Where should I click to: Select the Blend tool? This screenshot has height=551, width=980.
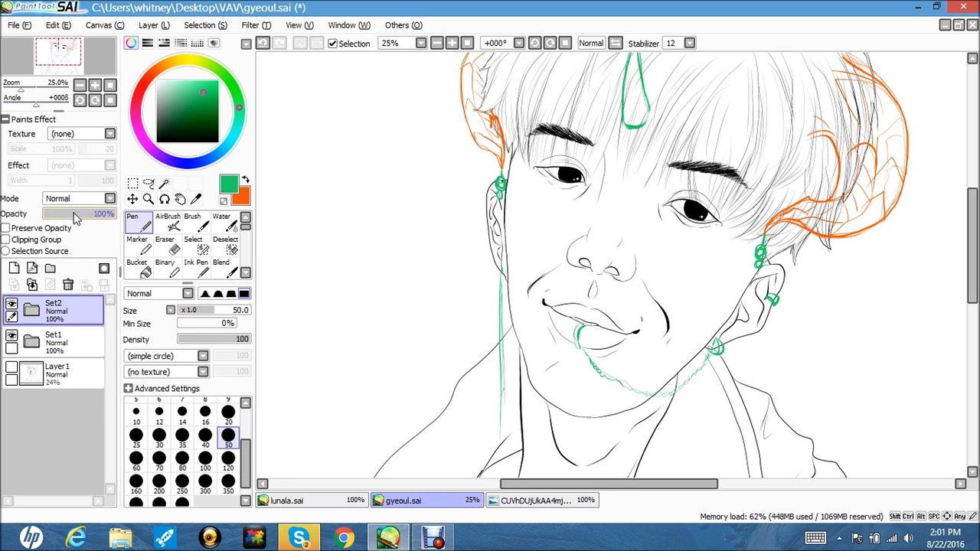(x=225, y=268)
